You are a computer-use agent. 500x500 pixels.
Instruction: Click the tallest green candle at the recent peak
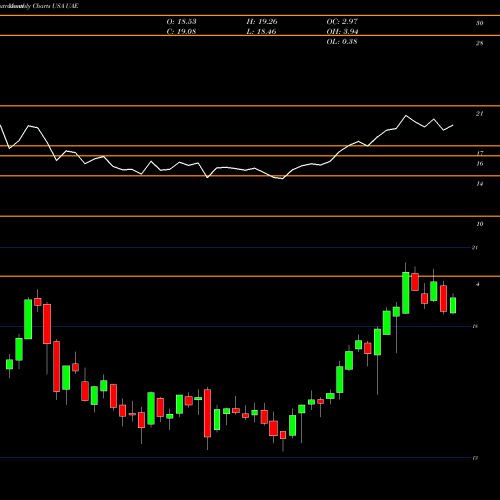click(x=406, y=293)
